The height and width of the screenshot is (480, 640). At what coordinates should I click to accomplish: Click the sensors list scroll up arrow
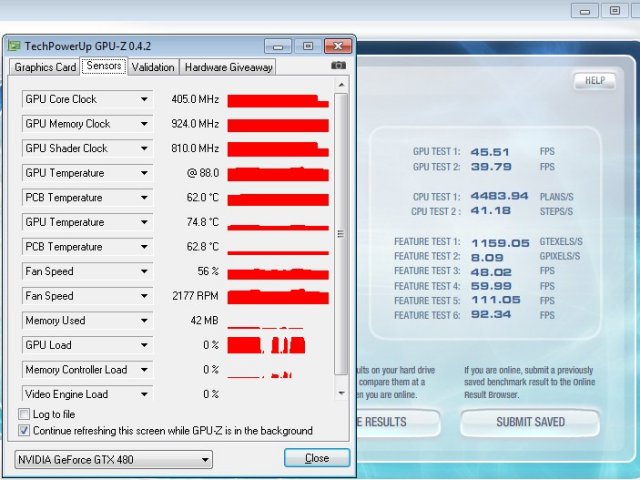(x=341, y=85)
